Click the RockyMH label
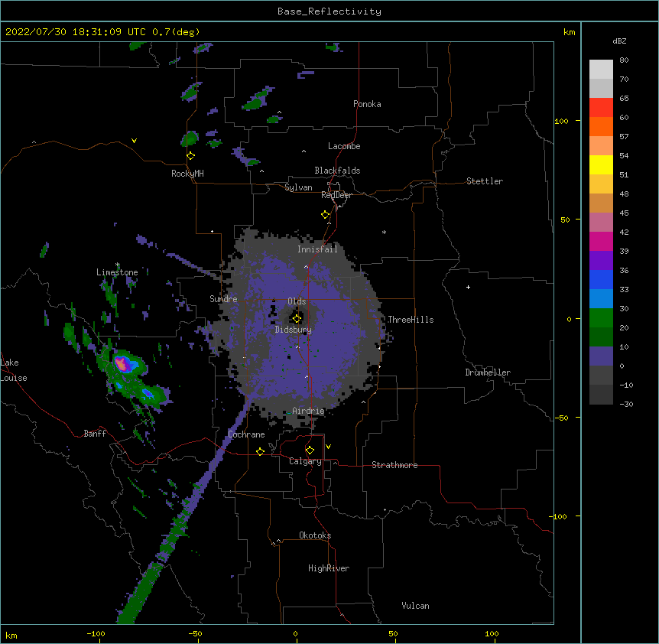This screenshot has height=644, width=659. coord(187,174)
